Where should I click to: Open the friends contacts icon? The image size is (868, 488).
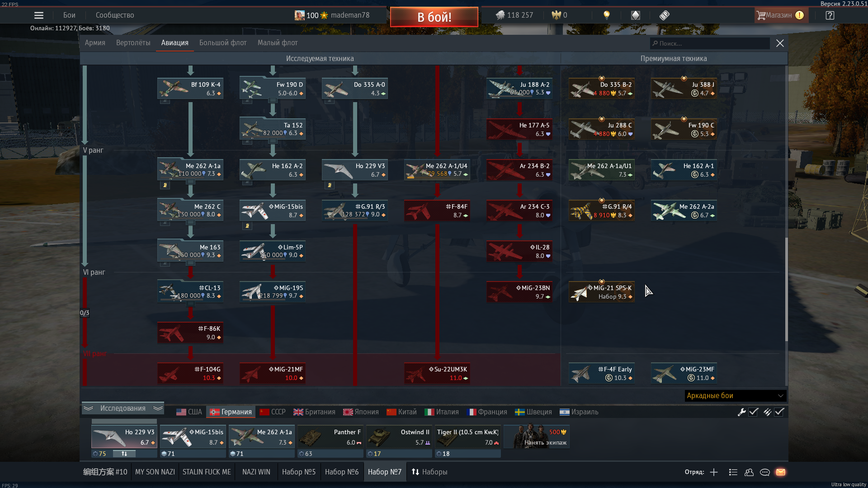click(749, 472)
